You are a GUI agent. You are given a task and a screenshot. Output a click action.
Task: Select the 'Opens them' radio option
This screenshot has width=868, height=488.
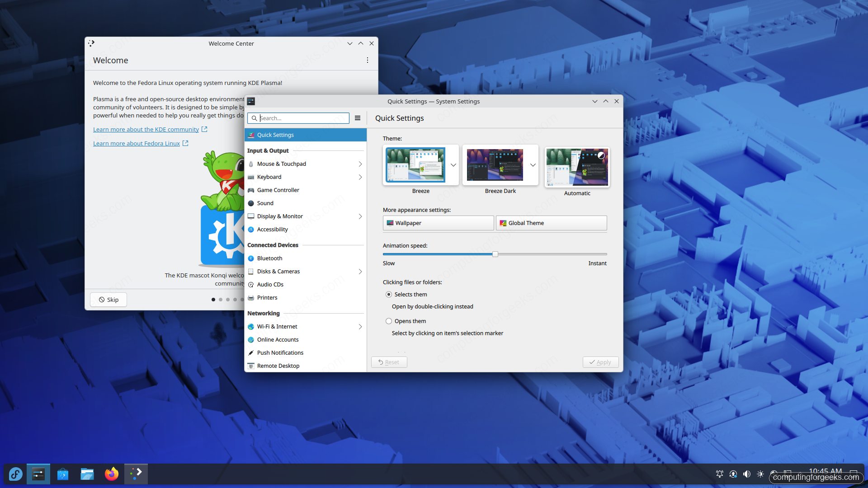pyautogui.click(x=389, y=321)
